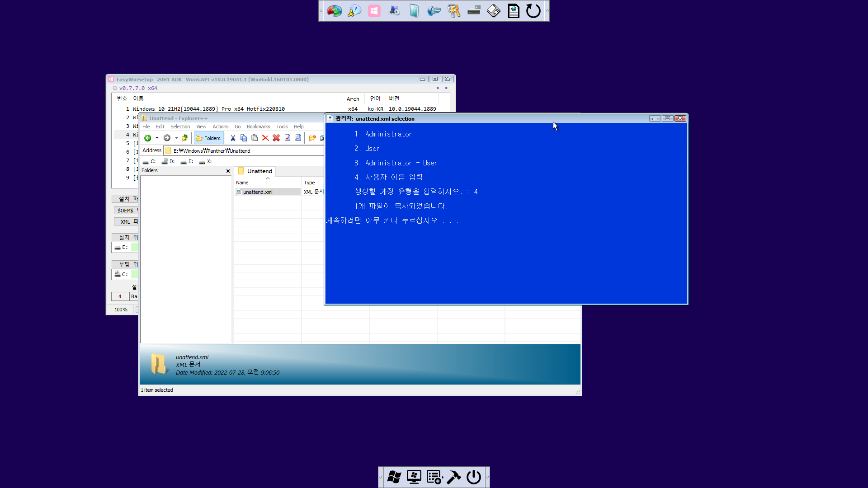Open the back history dropdown arrow
The height and width of the screenshot is (488, 868).
tap(157, 138)
